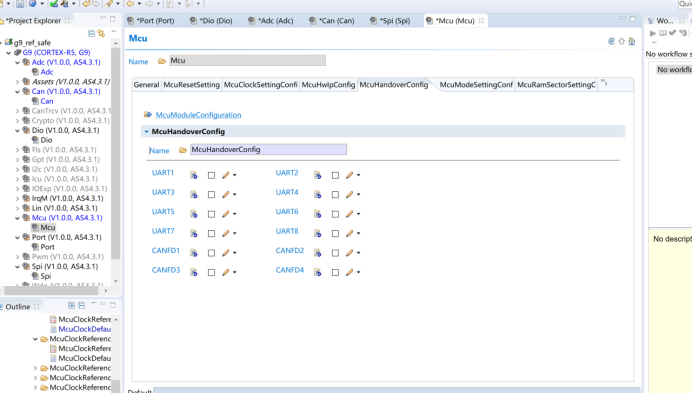The width and height of the screenshot is (693, 394).
Task: Click the Outline panel vertical scrollbar
Action: pos(116,386)
